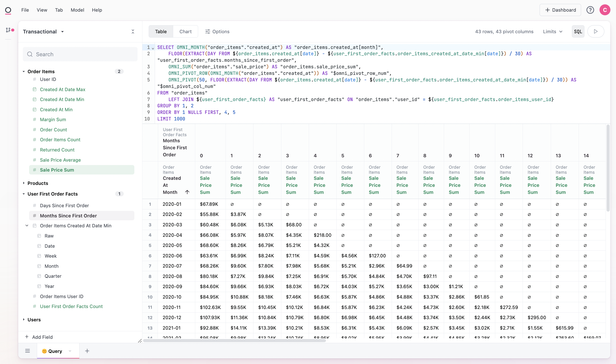Viewport: 616px width, 364px height.
Task: Add a new query tab
Action: [87, 351]
